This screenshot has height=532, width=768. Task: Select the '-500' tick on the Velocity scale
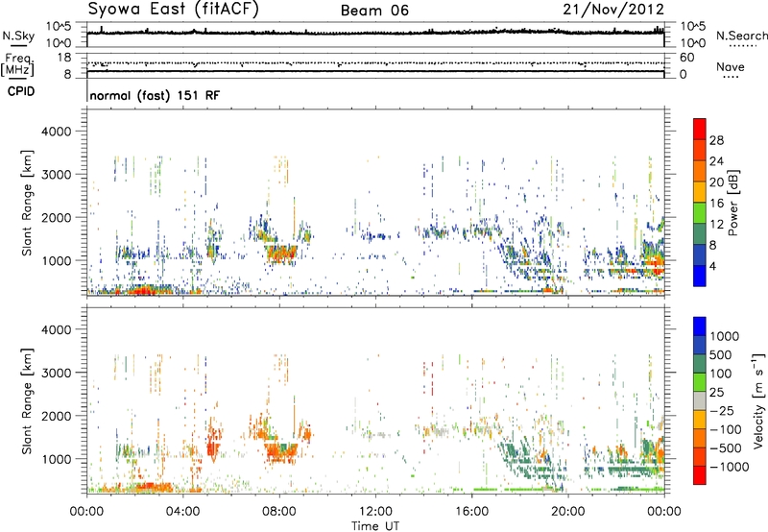click(x=726, y=448)
